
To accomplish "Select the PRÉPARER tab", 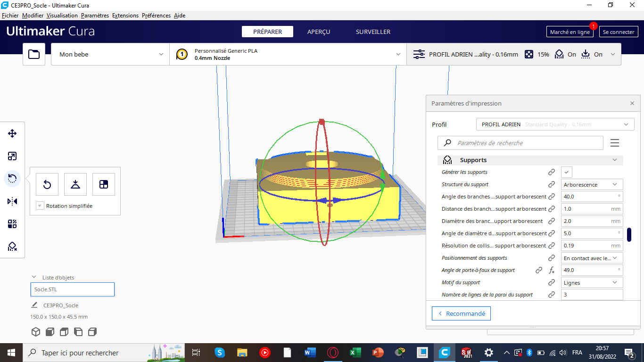I will coord(267,32).
